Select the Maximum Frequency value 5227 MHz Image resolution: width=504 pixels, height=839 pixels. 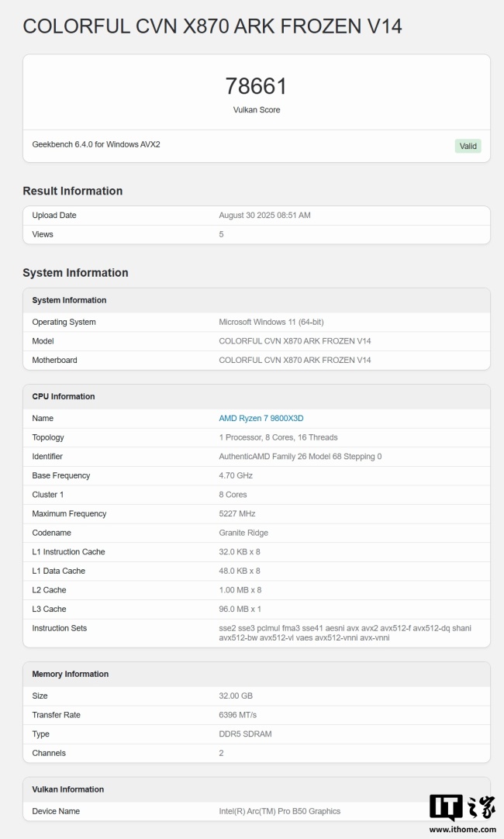(x=237, y=513)
